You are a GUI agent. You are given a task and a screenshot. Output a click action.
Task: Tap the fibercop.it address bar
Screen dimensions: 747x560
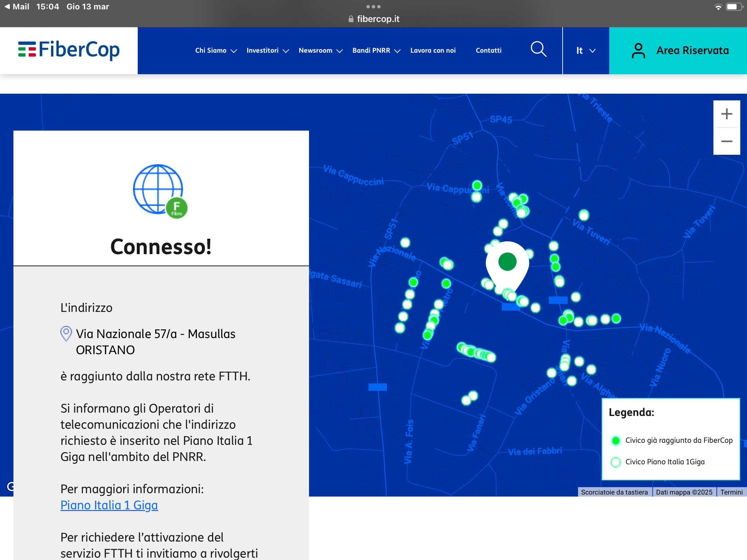[x=373, y=19]
